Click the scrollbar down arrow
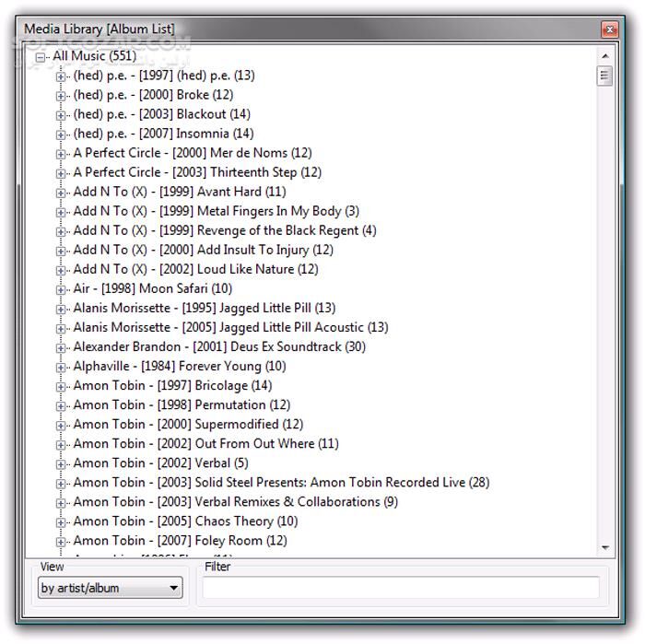The width and height of the screenshot is (645, 644). click(x=605, y=547)
